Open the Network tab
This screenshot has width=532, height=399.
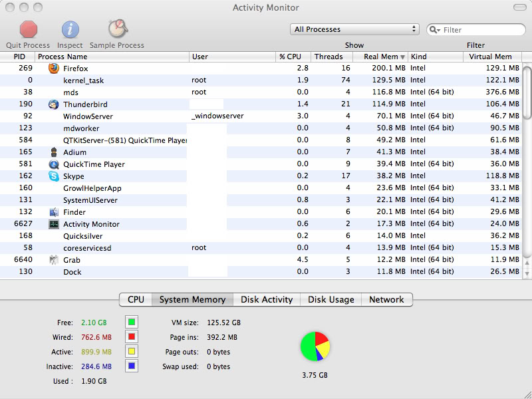coord(387,300)
